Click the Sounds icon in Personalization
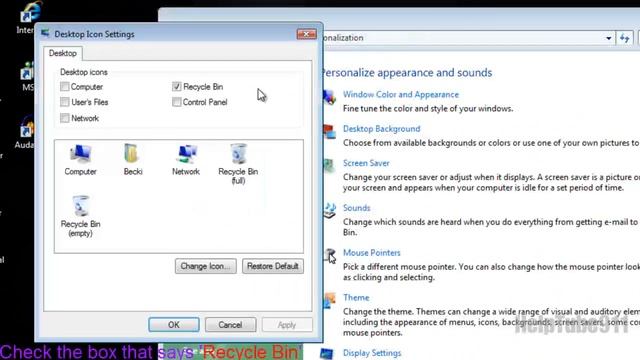The height and width of the screenshot is (360, 640). point(330,210)
